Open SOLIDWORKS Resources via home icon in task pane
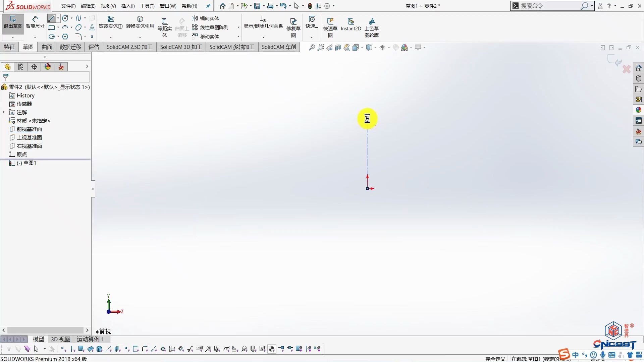The image size is (644, 362). (x=639, y=68)
